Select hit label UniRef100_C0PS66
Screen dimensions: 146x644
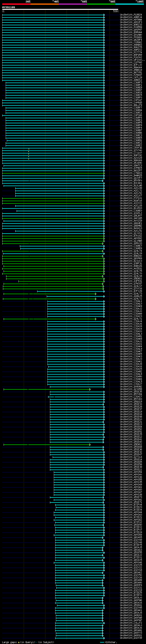point(131,115)
